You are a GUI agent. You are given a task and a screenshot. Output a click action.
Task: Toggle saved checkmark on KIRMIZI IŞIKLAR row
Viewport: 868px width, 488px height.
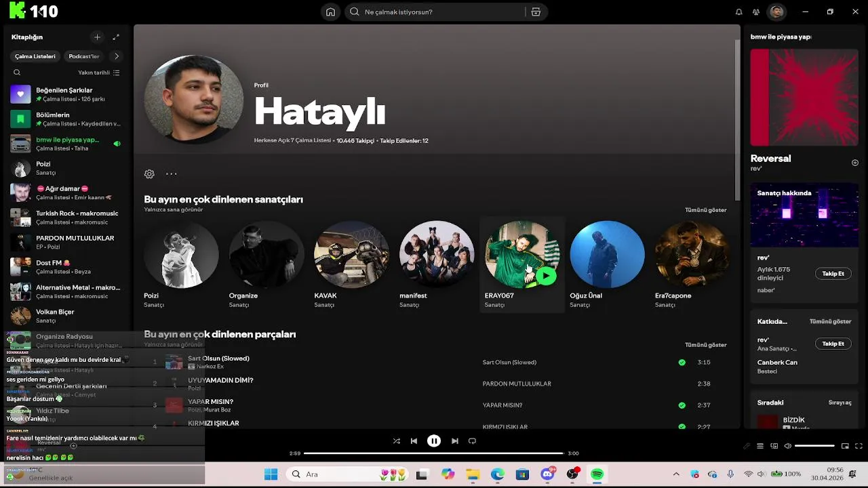(x=682, y=426)
